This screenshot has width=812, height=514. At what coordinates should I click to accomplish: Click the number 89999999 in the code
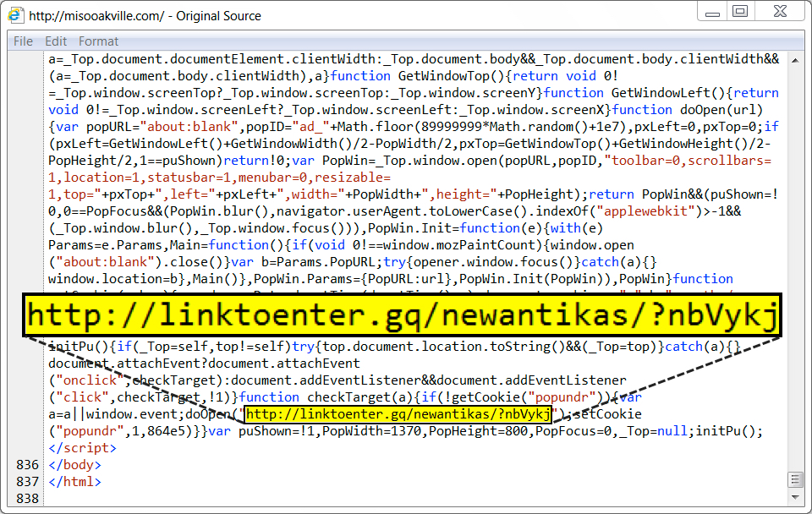(x=452, y=127)
